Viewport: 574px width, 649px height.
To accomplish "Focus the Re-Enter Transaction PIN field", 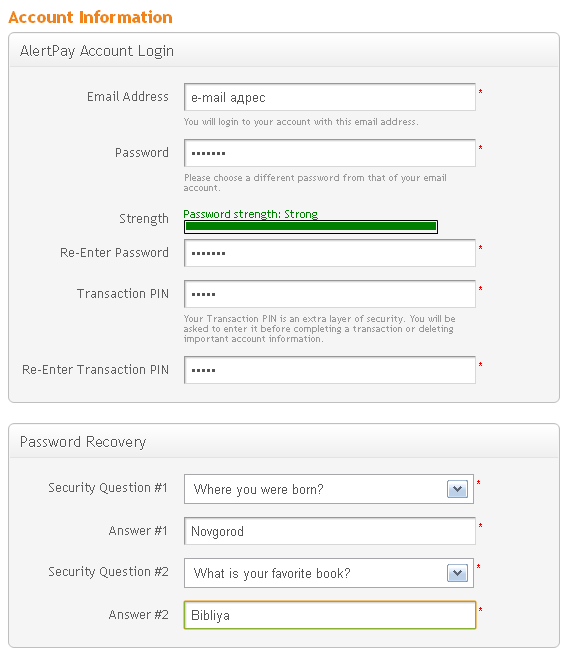I will 329,370.
